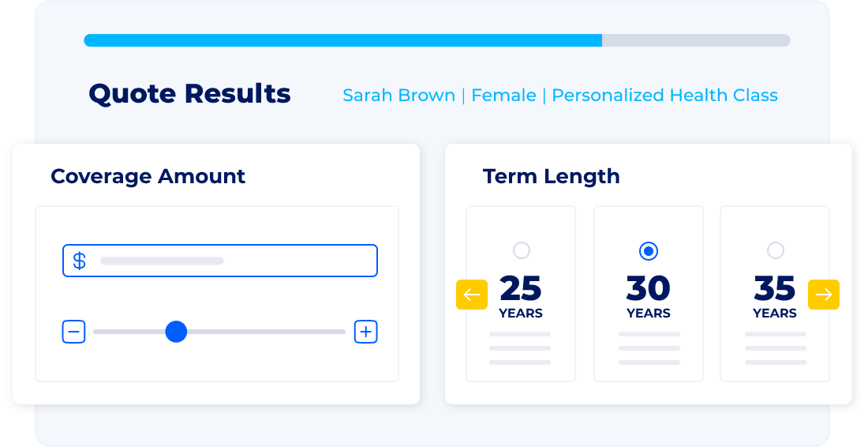
Task: Click the plus icon to increase coverage
Action: [x=365, y=332]
